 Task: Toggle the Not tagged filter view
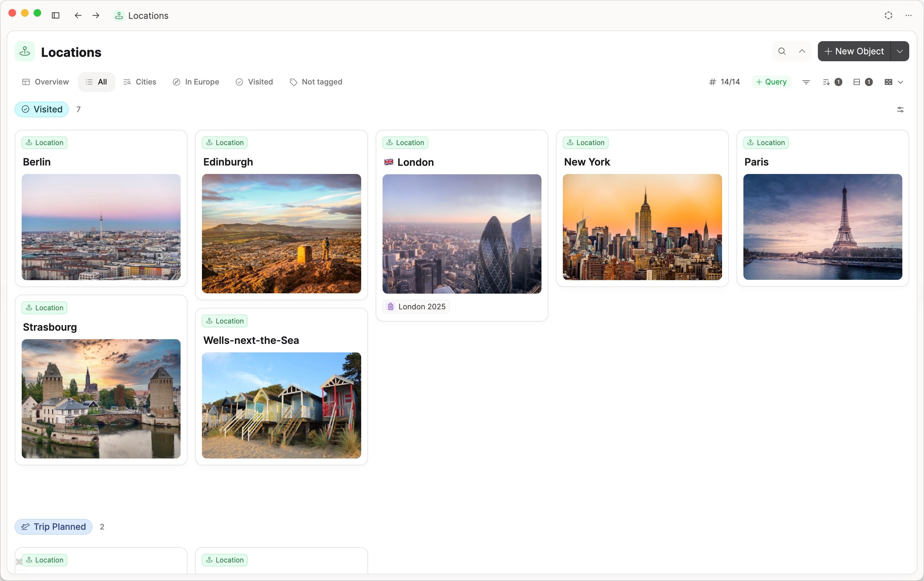click(x=316, y=82)
